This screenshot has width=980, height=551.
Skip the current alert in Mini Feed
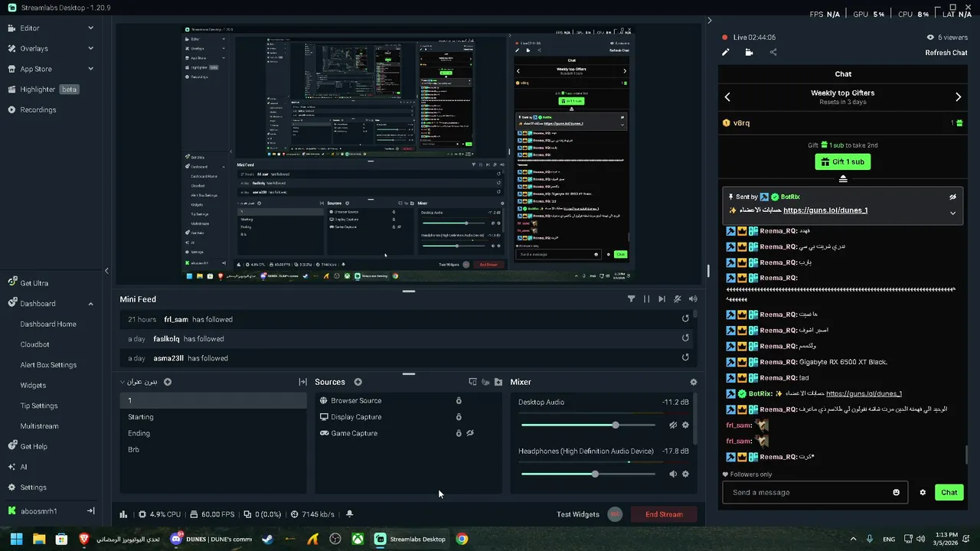point(661,299)
